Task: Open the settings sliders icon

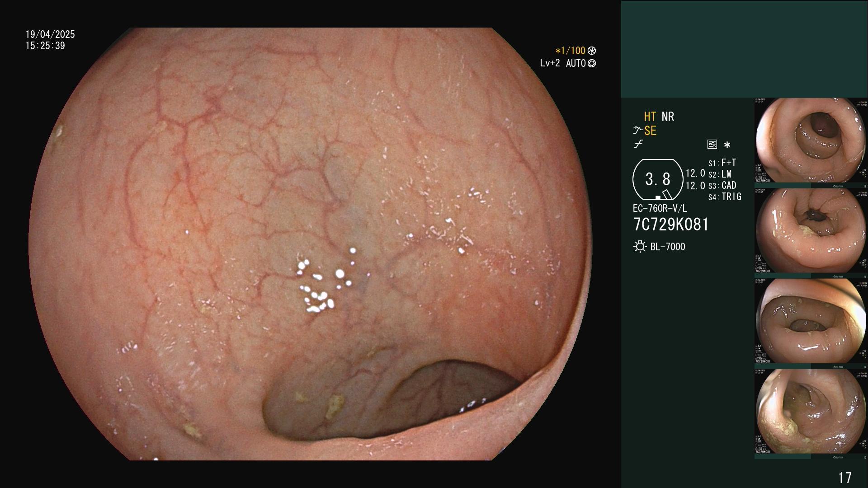Action: [712, 145]
